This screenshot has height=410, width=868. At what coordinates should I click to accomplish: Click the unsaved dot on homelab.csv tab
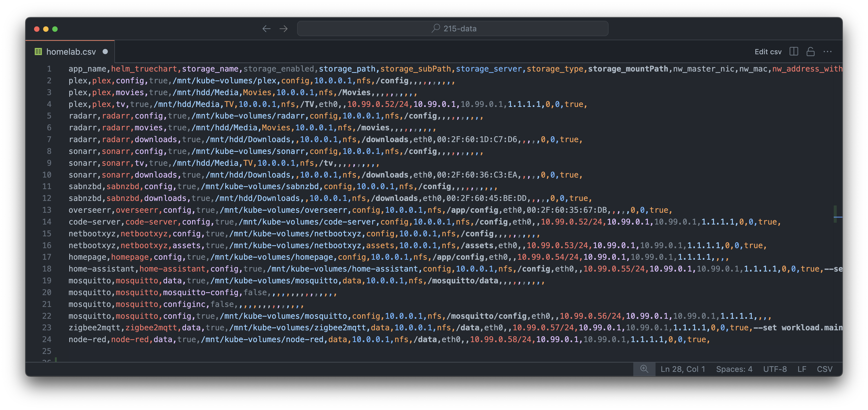tap(105, 52)
